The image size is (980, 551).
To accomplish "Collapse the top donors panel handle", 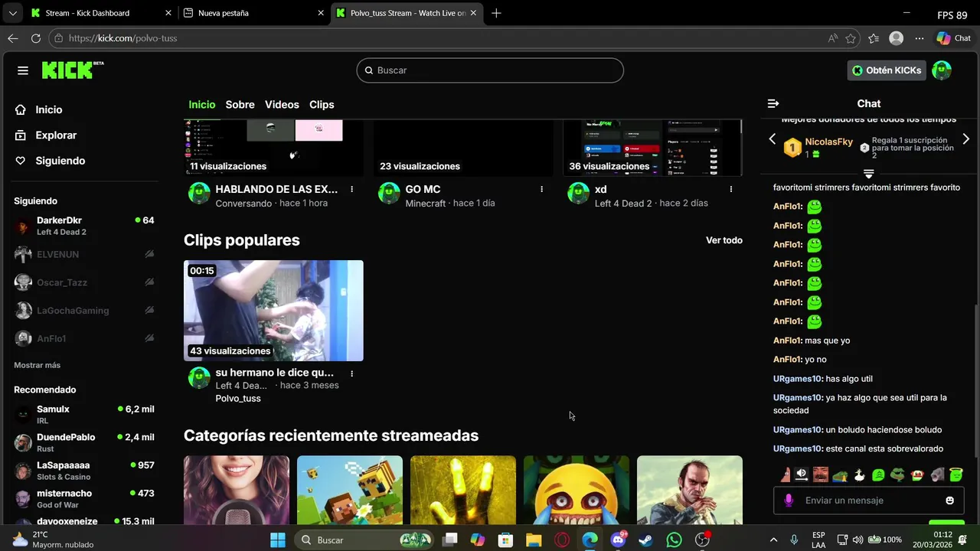I will click(868, 174).
